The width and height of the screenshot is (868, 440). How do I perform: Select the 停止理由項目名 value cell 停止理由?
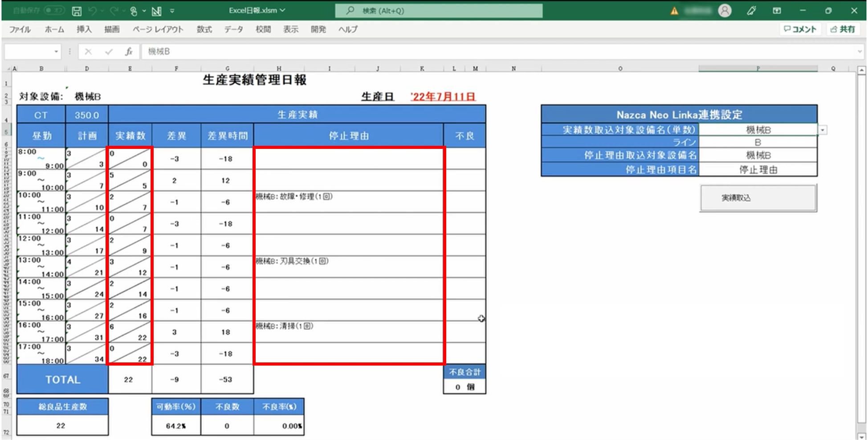point(758,169)
